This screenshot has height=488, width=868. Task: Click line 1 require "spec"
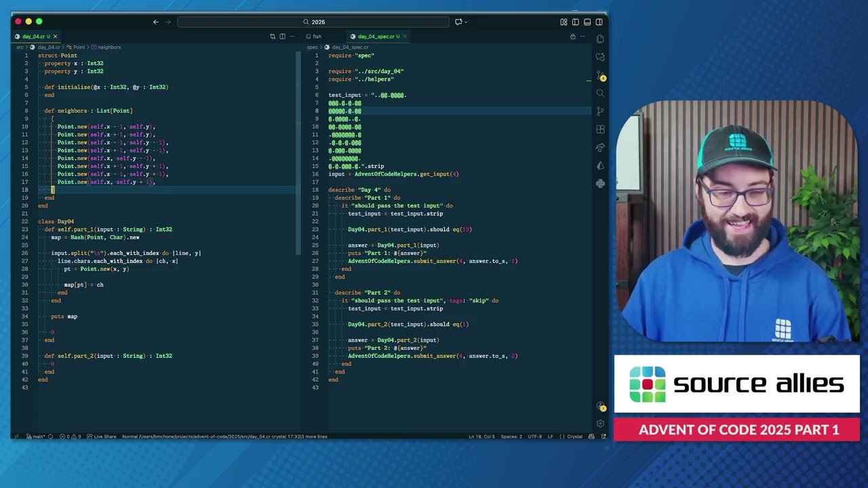(351, 56)
